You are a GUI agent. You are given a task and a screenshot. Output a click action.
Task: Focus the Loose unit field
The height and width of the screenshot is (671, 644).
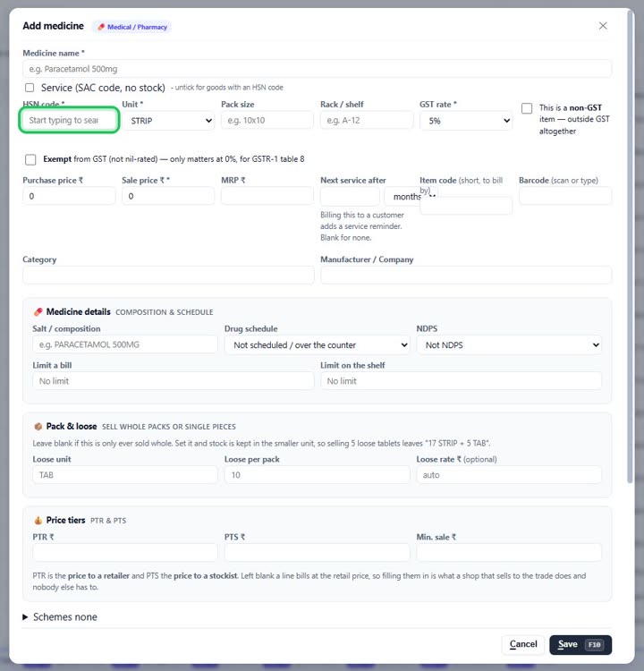125,475
